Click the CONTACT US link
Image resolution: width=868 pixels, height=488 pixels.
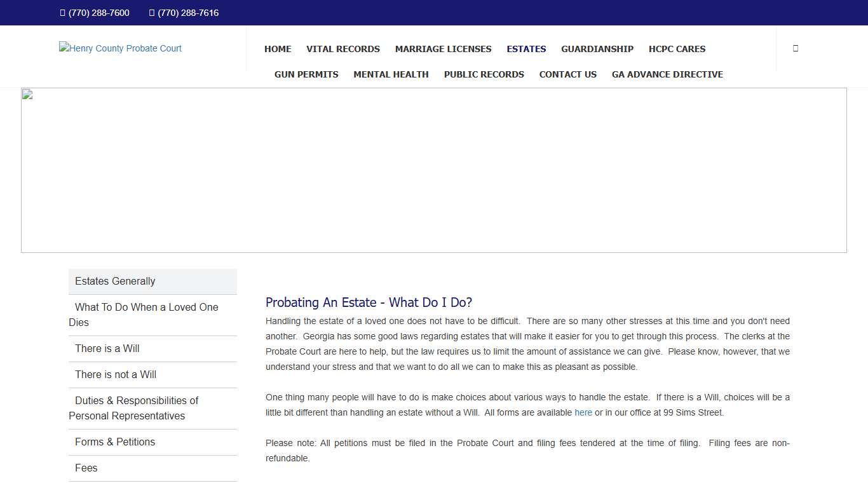click(567, 74)
